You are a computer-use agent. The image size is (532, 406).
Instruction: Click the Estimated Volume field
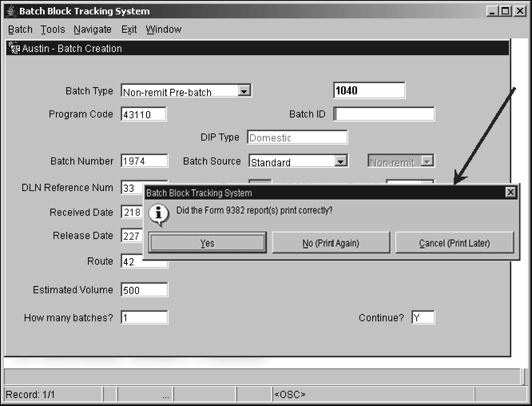click(144, 290)
